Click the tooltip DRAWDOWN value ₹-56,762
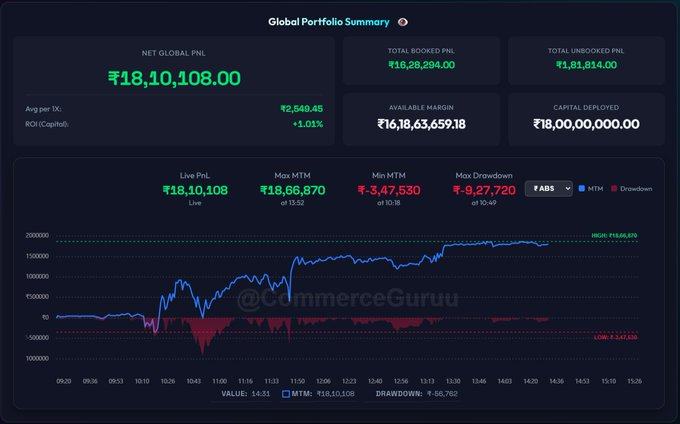The image size is (680, 424). [x=442, y=394]
